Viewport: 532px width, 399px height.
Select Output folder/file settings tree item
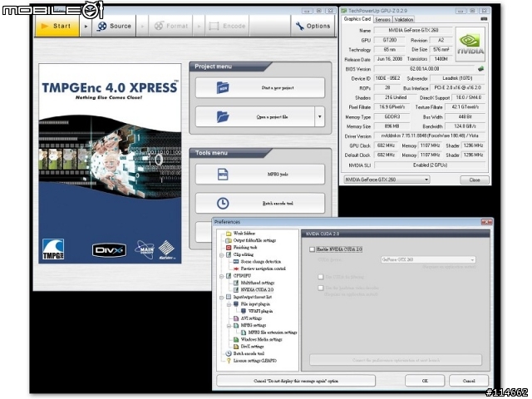pyautogui.click(x=254, y=240)
